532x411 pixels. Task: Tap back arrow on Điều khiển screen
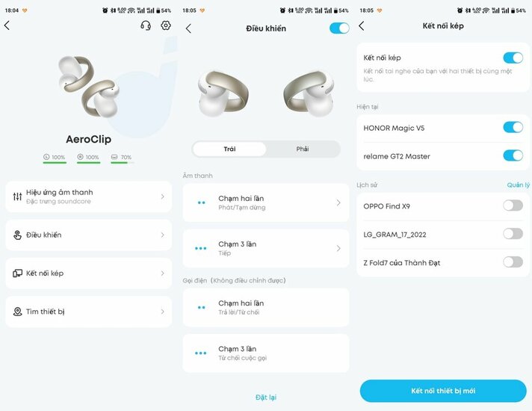pyautogui.click(x=189, y=28)
